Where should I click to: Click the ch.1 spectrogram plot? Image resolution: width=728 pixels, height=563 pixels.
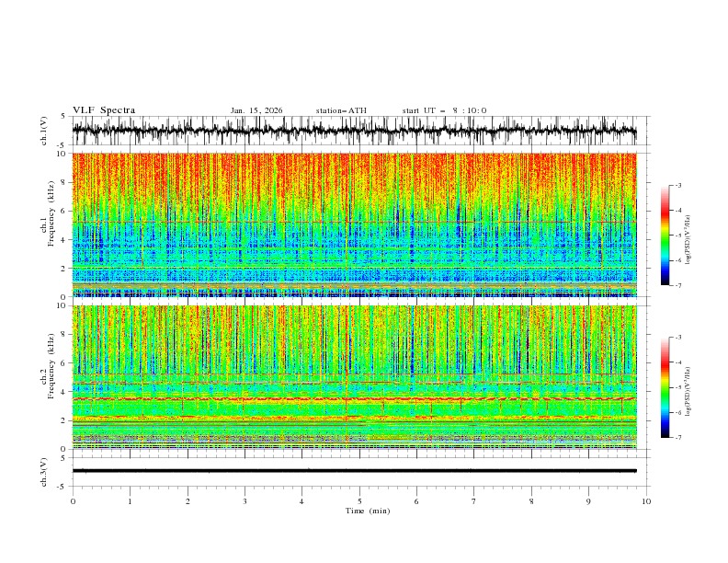pos(355,224)
